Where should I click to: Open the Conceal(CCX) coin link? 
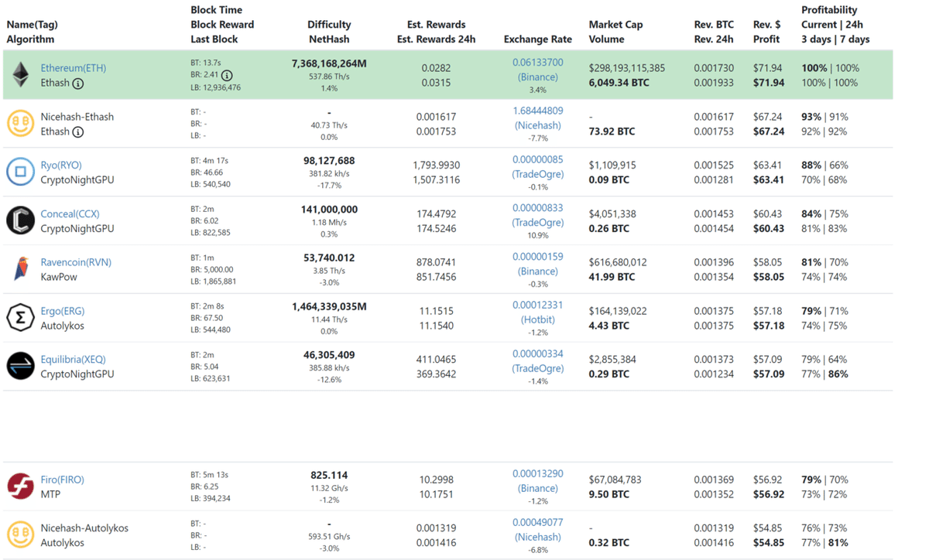pos(70,213)
